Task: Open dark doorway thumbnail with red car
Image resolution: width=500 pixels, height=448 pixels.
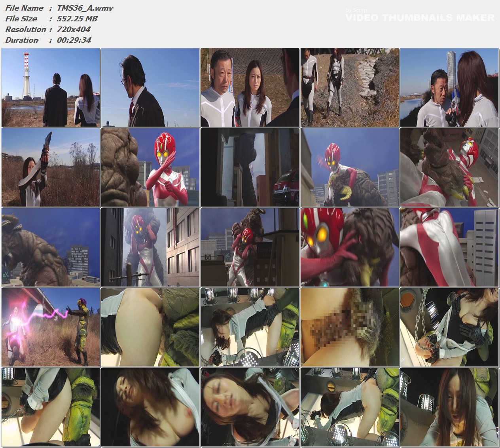Action: point(250,167)
